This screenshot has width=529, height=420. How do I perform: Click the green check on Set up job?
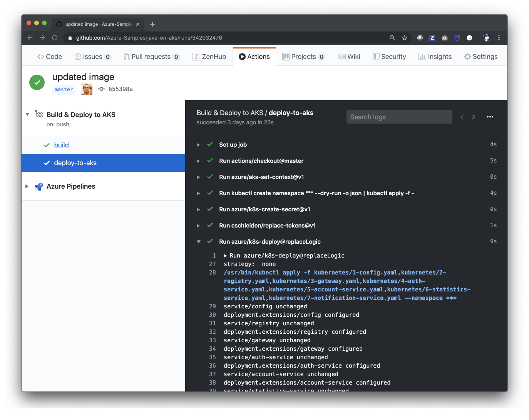[x=210, y=144]
